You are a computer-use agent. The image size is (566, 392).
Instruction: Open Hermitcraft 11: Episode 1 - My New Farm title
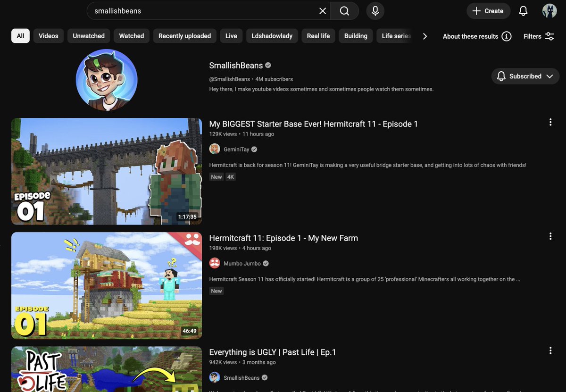283,238
